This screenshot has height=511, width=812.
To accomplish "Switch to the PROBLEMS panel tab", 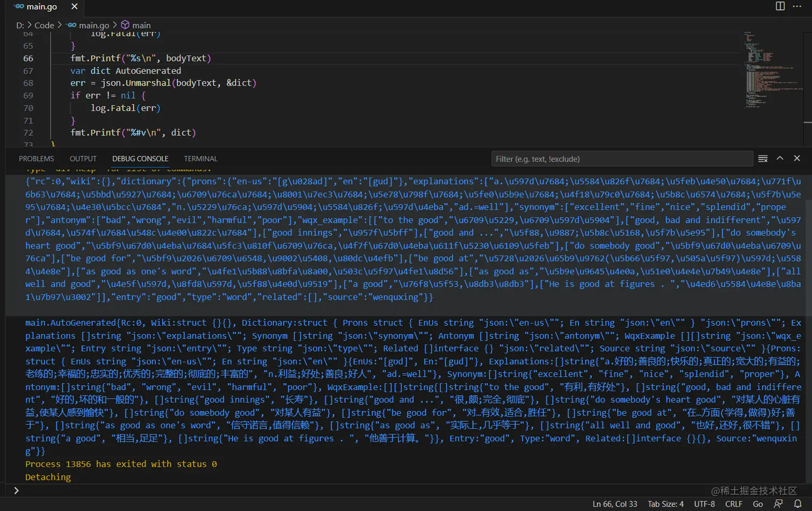I will pos(37,159).
